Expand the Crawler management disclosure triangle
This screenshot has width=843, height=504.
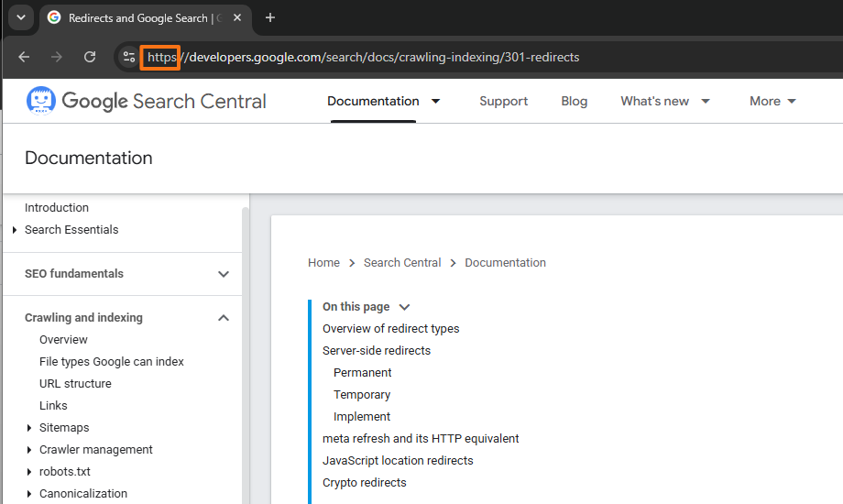coord(29,450)
